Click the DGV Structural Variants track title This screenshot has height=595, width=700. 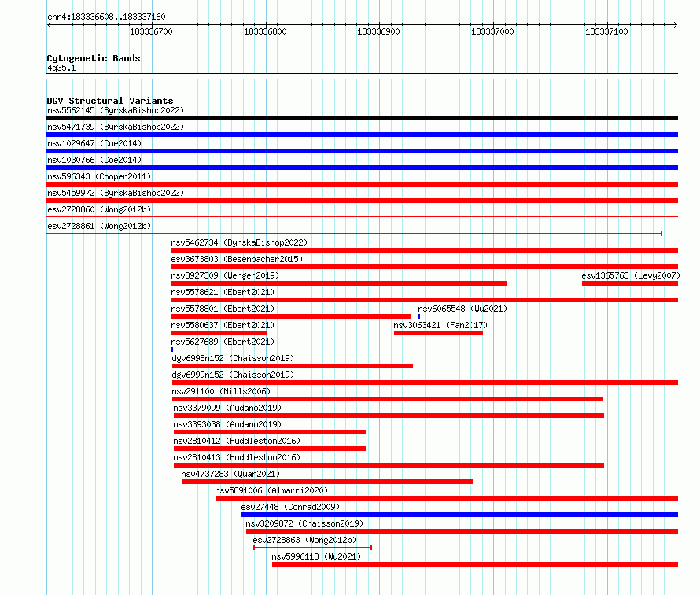110,101
